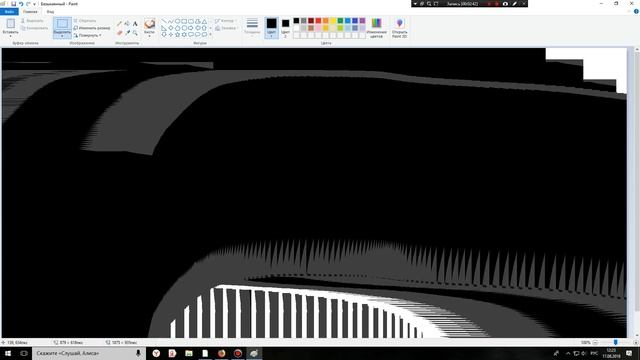This screenshot has height=360, width=640.
Task: Activate Color 2 (Цвет 2) box
Action: [285, 28]
